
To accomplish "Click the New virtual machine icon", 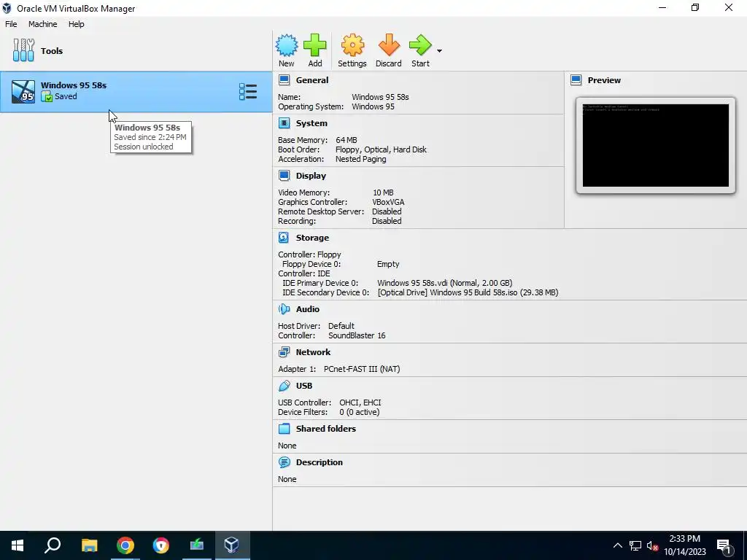I will (286, 45).
